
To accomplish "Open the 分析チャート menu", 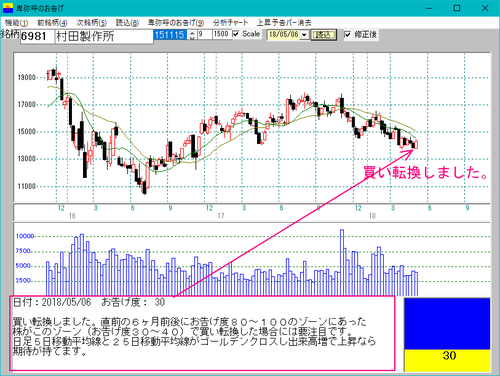I will pyautogui.click(x=230, y=23).
